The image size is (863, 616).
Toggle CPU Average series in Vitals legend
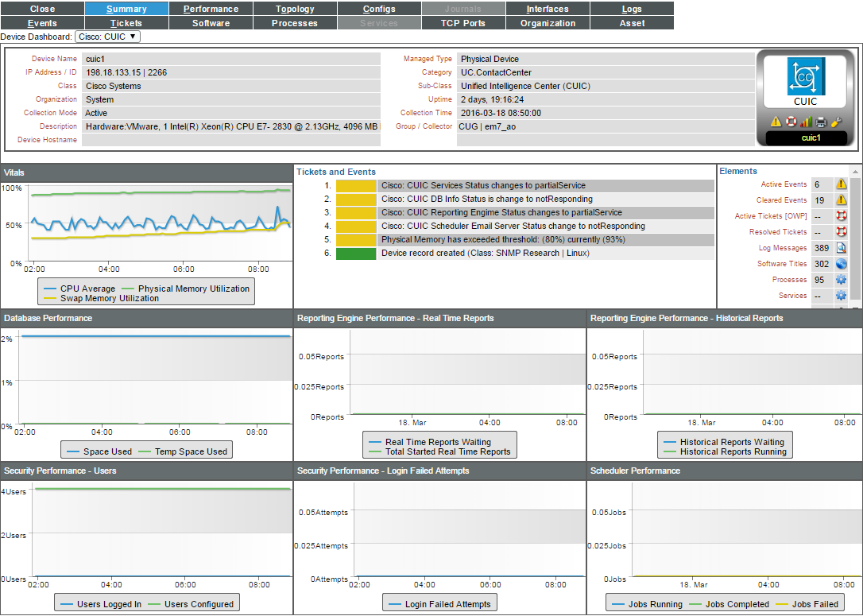(79, 289)
